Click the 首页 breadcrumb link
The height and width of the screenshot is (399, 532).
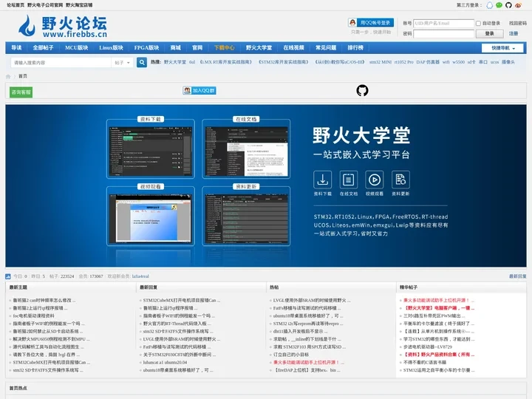tap(23, 76)
